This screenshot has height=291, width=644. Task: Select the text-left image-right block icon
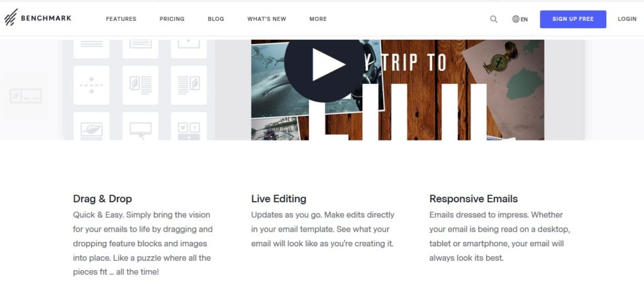(x=189, y=85)
